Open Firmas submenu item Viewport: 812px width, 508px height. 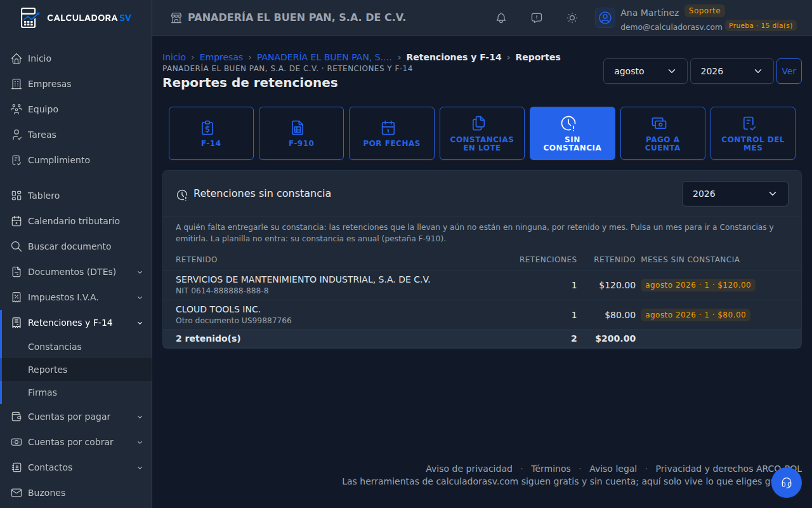coord(77,392)
